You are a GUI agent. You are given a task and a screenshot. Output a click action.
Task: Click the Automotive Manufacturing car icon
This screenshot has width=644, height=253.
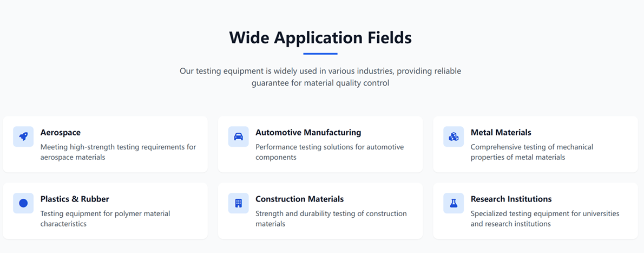(x=238, y=137)
